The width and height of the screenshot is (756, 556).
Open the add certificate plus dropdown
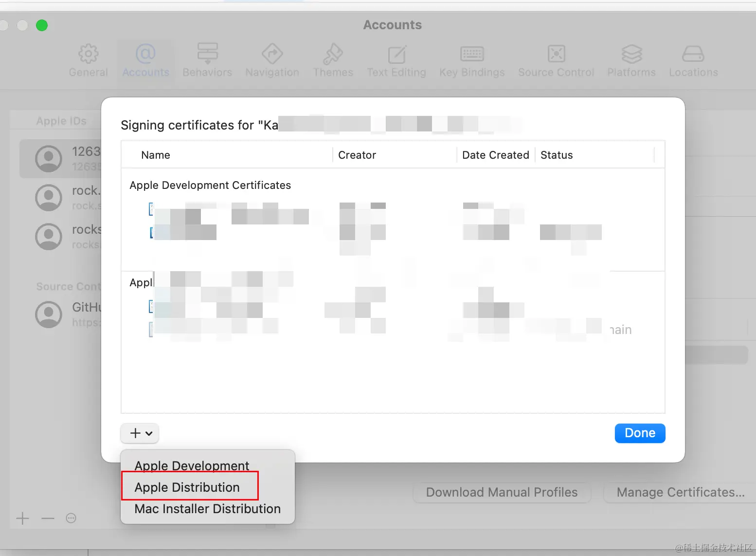[140, 433]
